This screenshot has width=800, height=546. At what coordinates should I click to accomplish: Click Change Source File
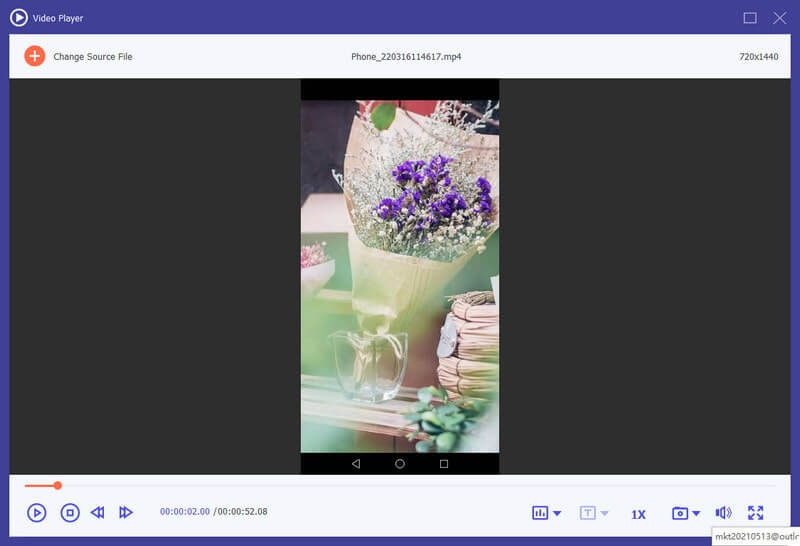[93, 57]
